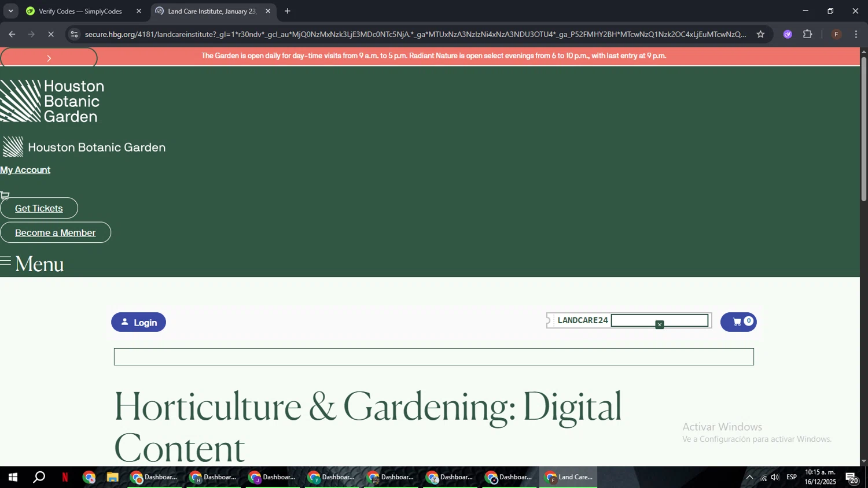868x488 pixels.
Task: Open the Extensions puzzle icon
Action: coord(808,34)
